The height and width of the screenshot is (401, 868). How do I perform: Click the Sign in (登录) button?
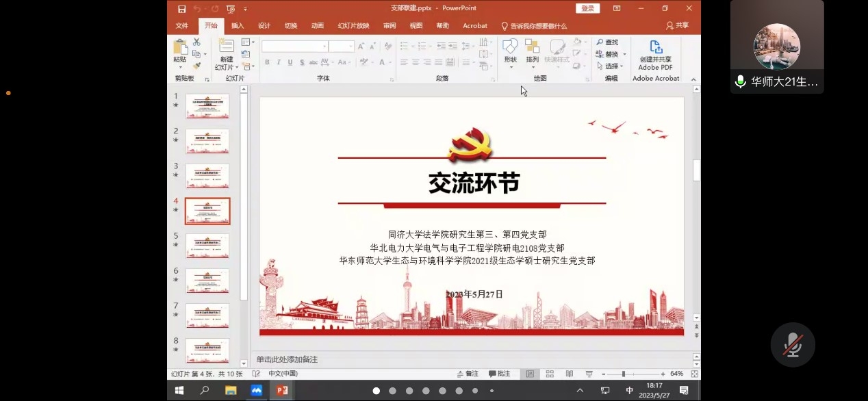point(587,8)
